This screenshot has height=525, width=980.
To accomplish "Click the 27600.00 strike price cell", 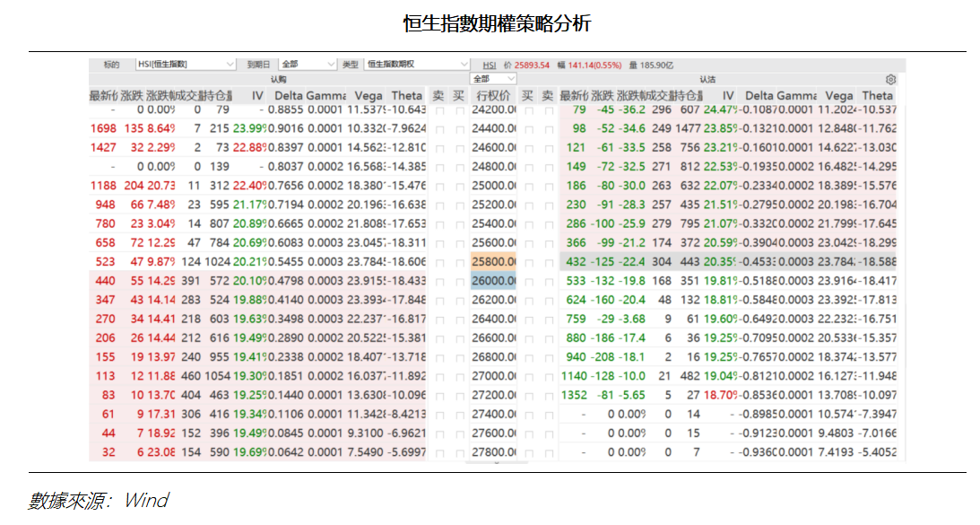I will [493, 433].
